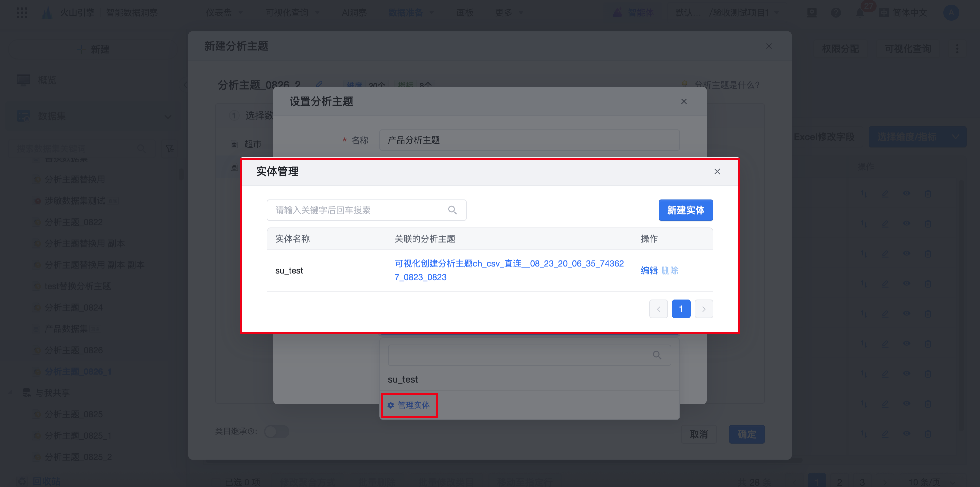Click the pencil icon next to 分析主题_0826_2
This screenshot has width=980, height=487.
click(319, 84)
